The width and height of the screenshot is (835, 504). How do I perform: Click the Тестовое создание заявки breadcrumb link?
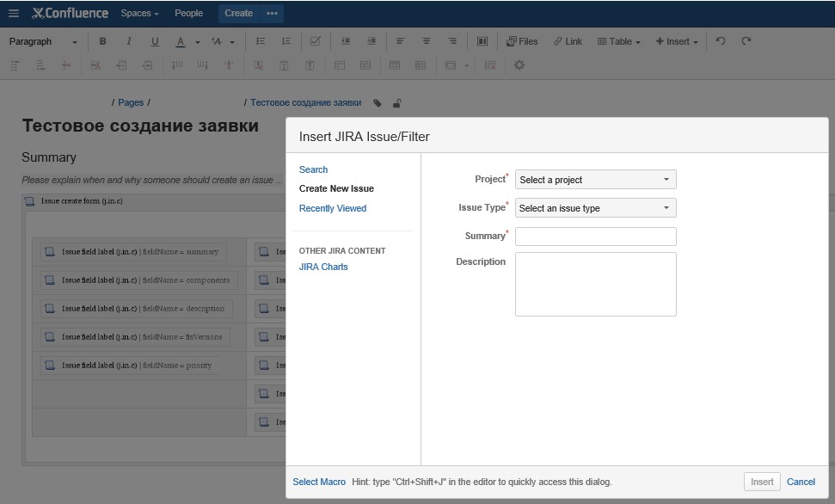[x=305, y=102]
